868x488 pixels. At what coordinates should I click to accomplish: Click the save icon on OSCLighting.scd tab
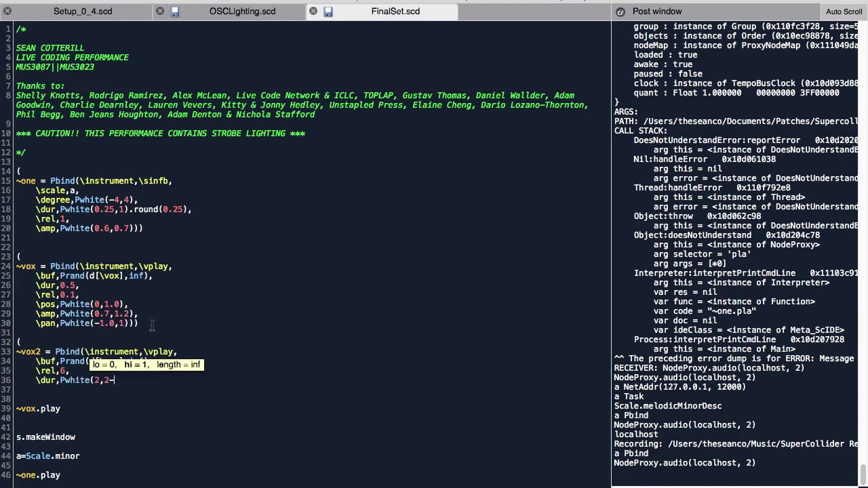pos(175,12)
